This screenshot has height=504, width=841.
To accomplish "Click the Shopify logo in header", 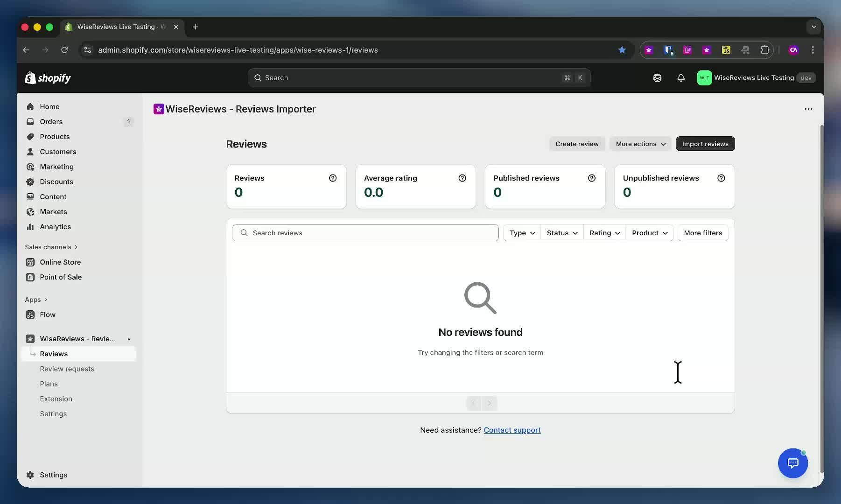I will [x=48, y=78].
